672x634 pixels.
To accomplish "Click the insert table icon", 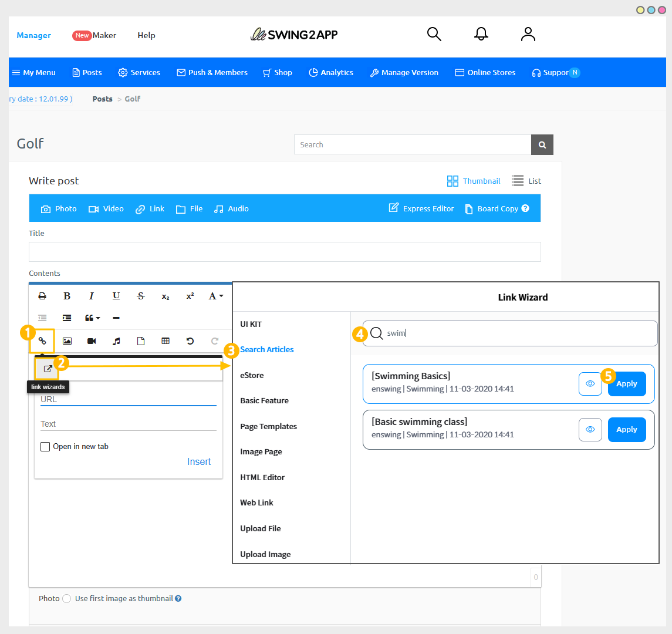I will click(166, 341).
